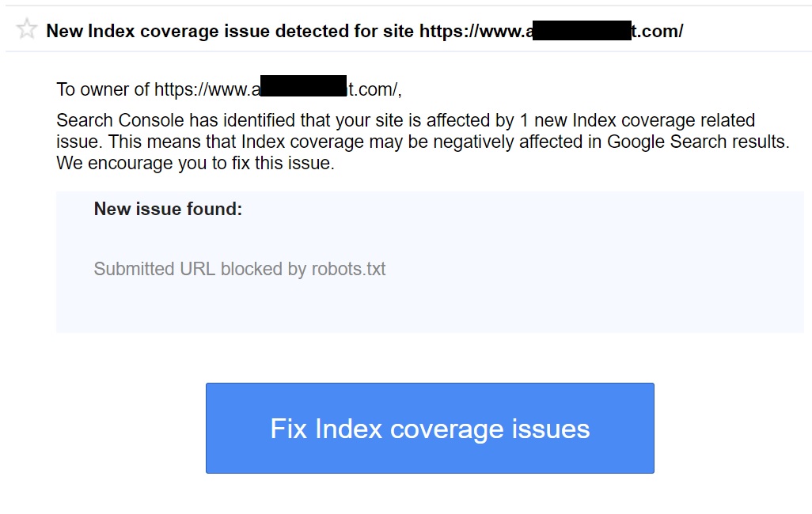Click the blacked-out box in the subject
The image size is (812, 514).
click(x=582, y=31)
